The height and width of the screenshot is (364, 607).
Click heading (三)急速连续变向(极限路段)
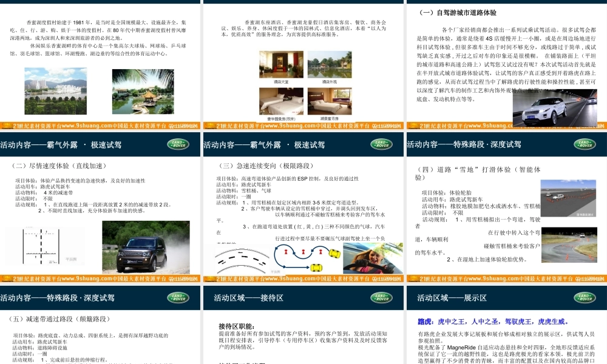click(266, 166)
